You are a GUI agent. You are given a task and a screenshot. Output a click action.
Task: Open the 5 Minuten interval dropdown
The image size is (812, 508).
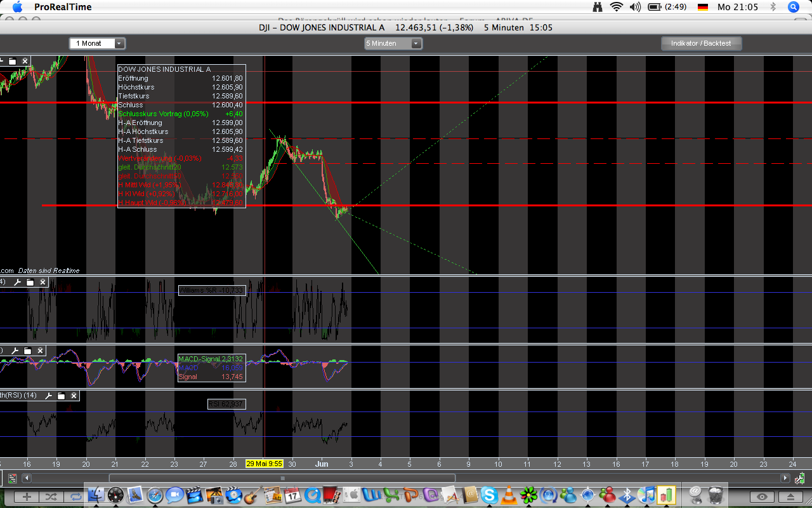click(393, 43)
